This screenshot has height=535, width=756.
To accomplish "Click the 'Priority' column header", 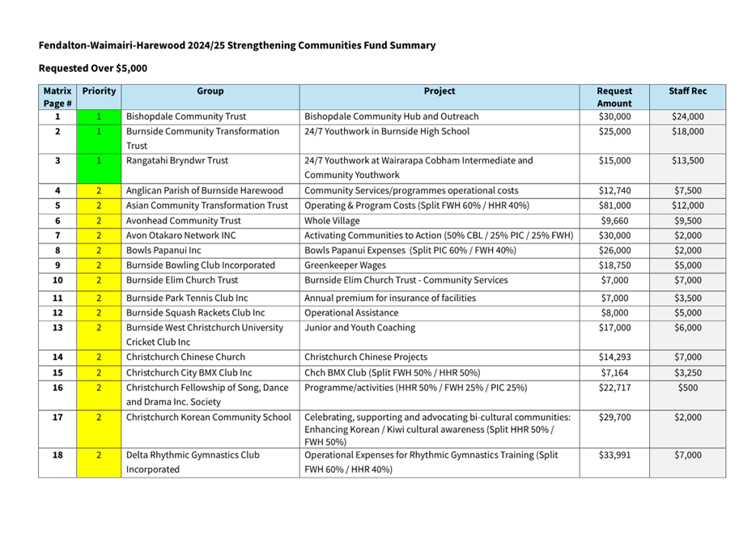I will click(99, 97).
